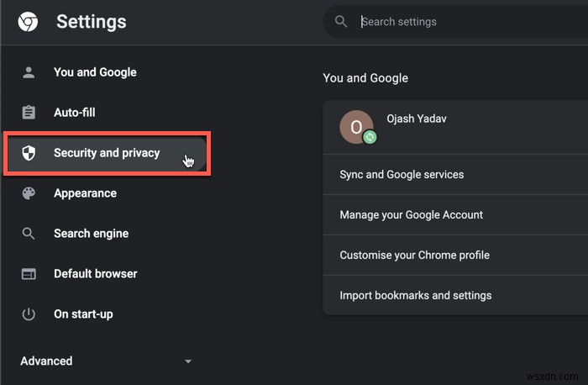Click Customise your Chrome profile

point(414,256)
